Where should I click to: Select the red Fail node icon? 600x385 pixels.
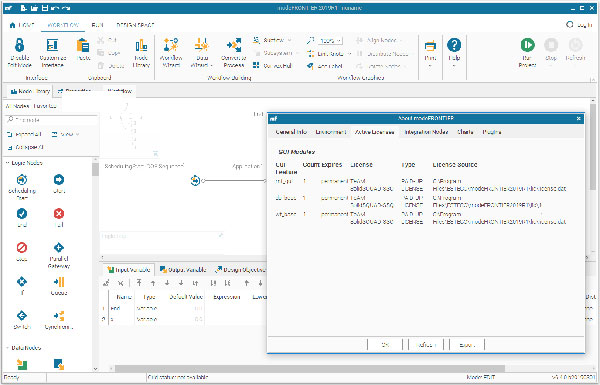(x=59, y=214)
